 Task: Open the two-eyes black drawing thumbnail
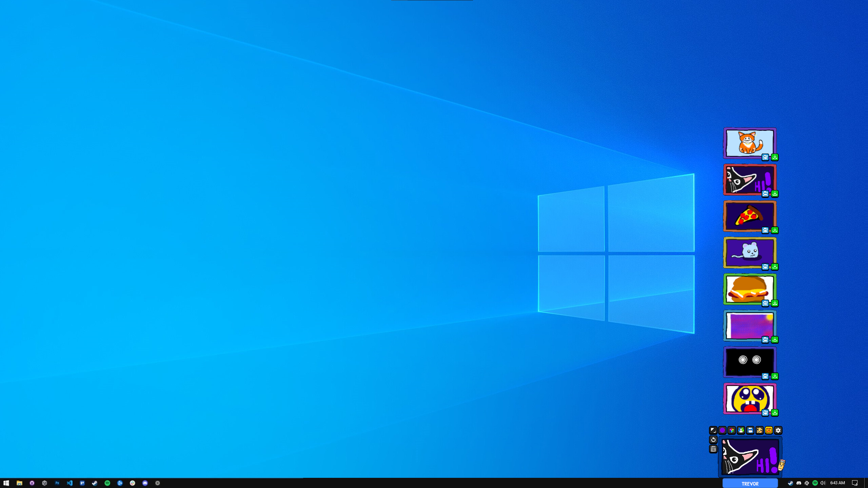[x=750, y=362]
